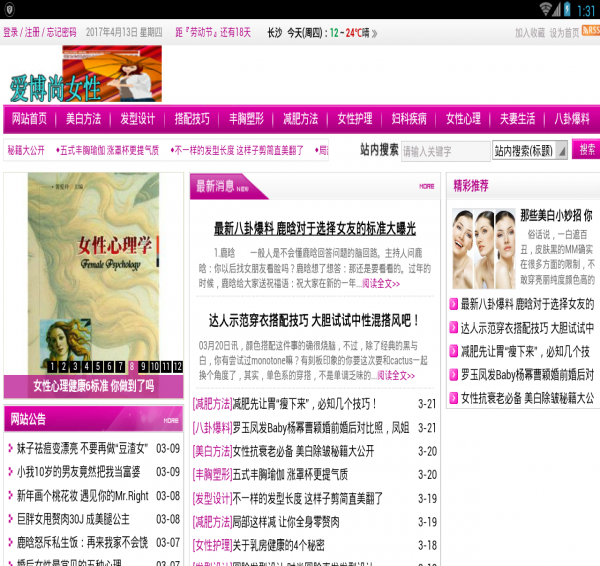
Task: Open center list item 女性抗衰老必备 美白除皱秘籍大公开
Action: coord(303,452)
